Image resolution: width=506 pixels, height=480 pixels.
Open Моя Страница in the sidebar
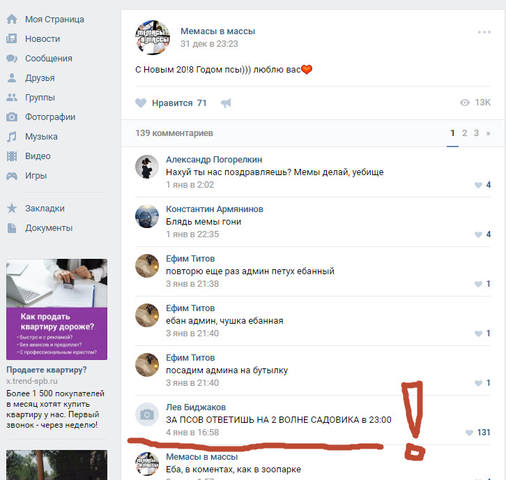pyautogui.click(x=55, y=19)
